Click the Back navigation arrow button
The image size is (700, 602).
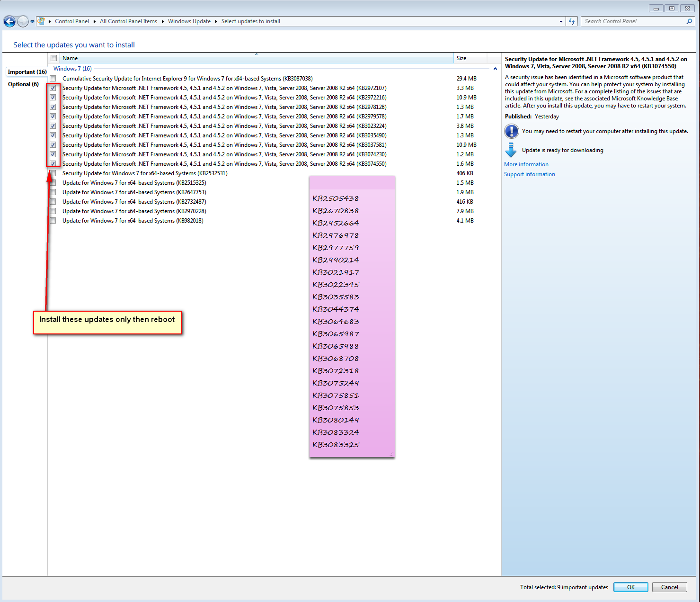click(x=9, y=21)
